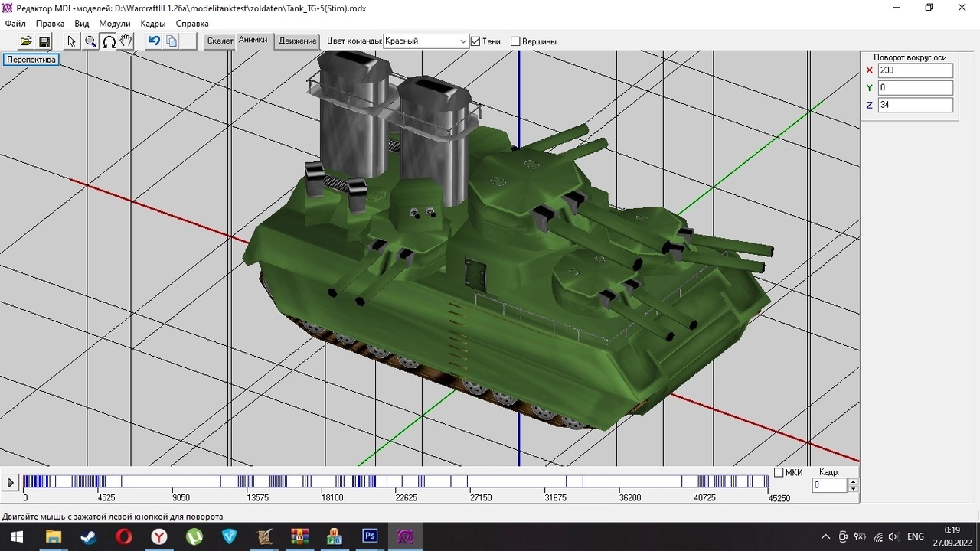Select the rotate view tool

click(x=109, y=41)
